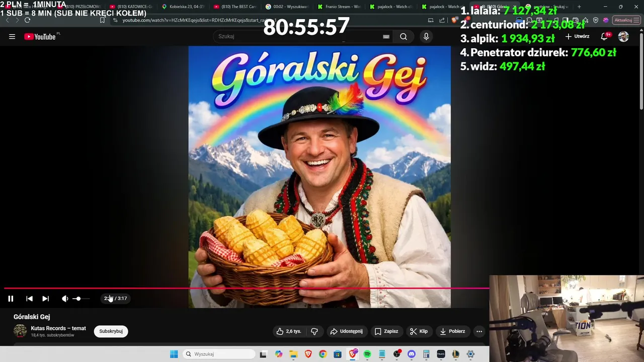Click the page vertical scrollbar
644x362 pixels.
(641, 70)
